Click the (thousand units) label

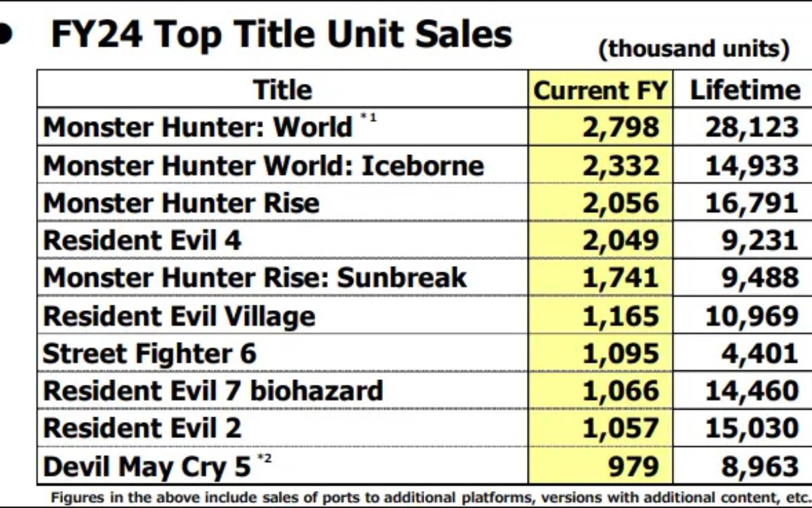[694, 49]
